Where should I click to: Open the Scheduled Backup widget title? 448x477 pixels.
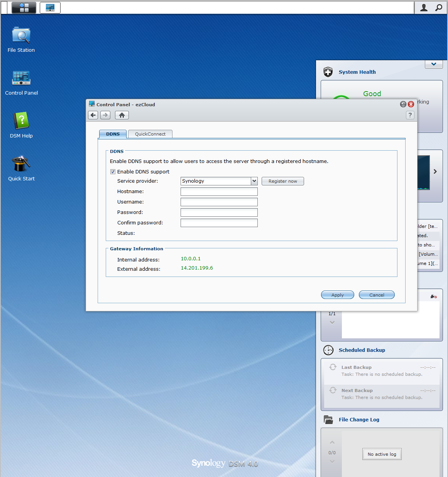pos(362,350)
